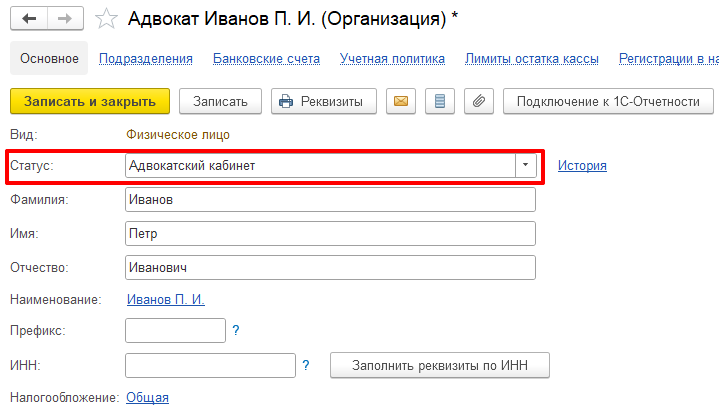The height and width of the screenshot is (412, 719).
Task: Open the Подразделения tab
Action: pos(146,59)
